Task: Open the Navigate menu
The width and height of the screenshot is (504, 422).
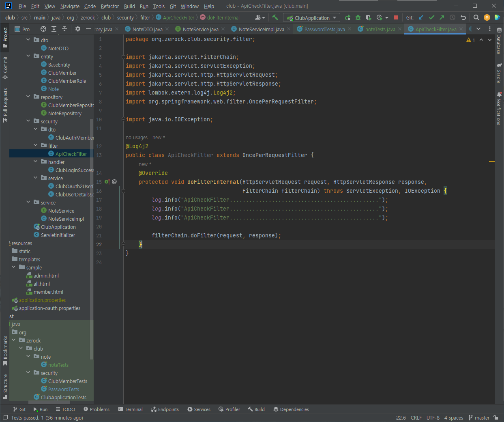Action: coord(70,6)
